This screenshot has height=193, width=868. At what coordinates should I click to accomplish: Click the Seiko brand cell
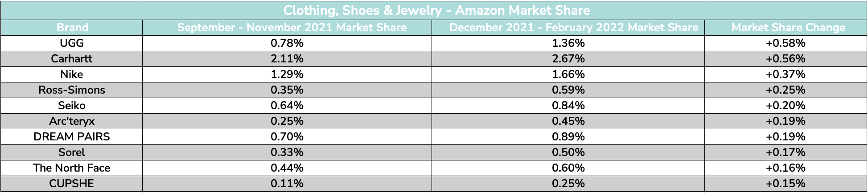[x=72, y=106]
